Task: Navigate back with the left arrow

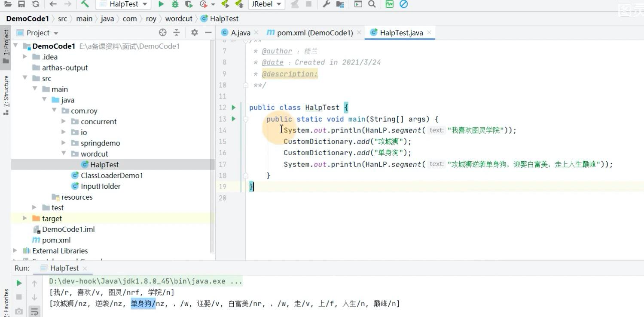Action: coord(53,4)
